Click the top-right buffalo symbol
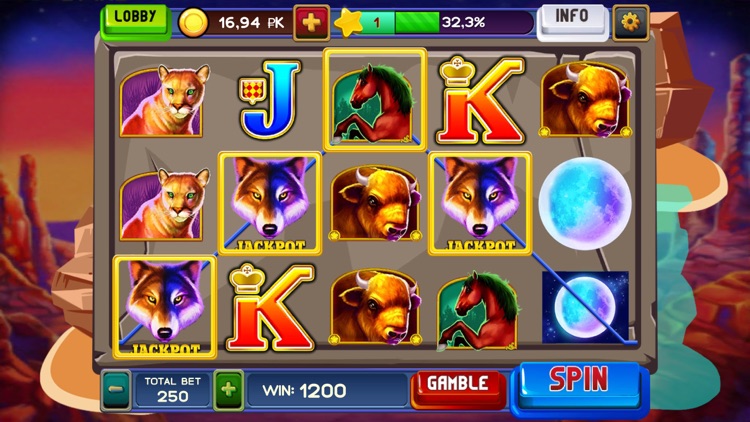The height and width of the screenshot is (422, 750). pyautogui.click(x=585, y=100)
